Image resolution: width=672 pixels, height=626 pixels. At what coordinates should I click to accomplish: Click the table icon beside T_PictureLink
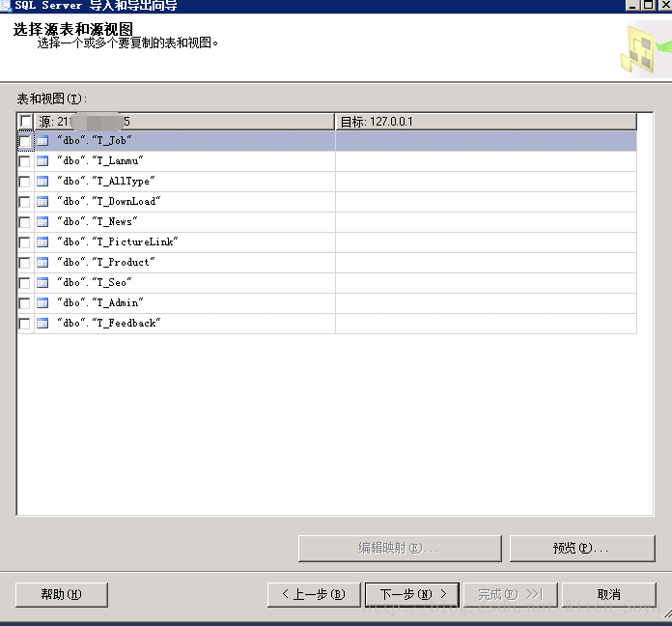click(42, 242)
